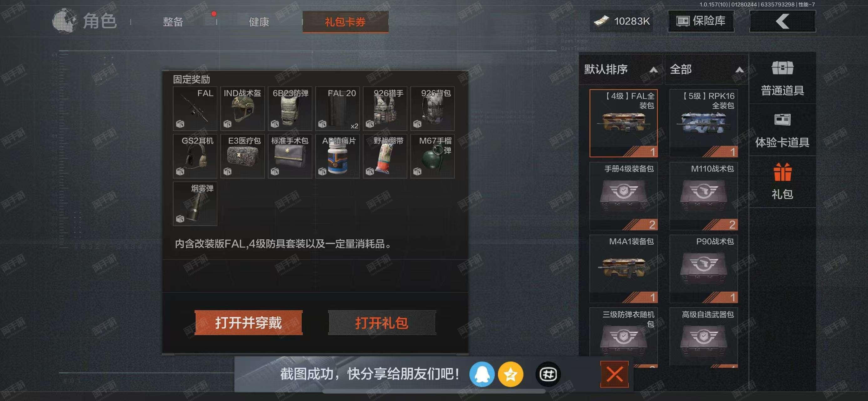
Task: Click the back arrow in the top bar
Action: [x=782, y=21]
